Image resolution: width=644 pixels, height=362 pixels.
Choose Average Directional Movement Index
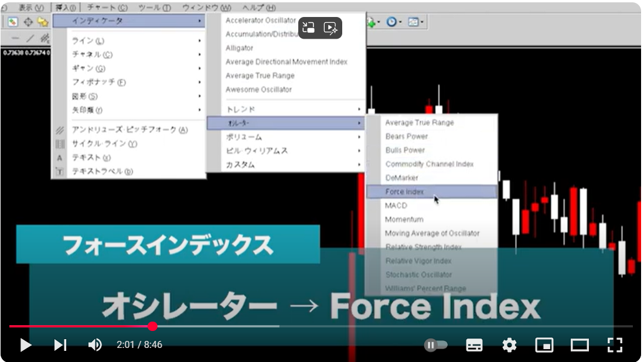(287, 62)
